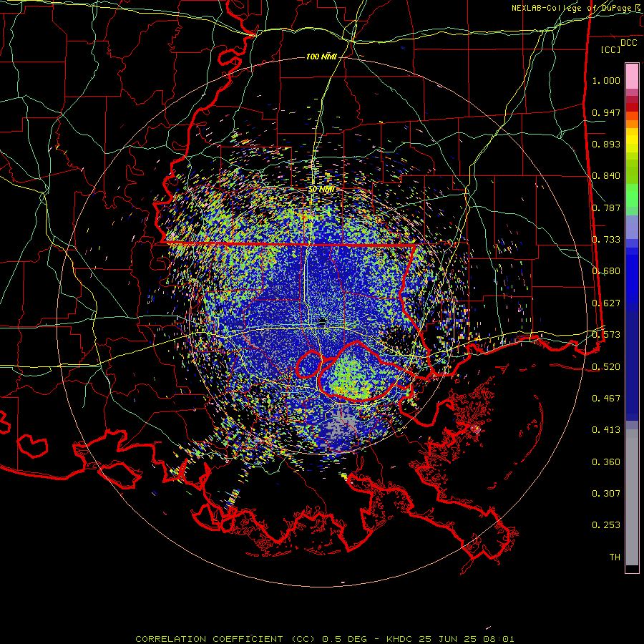Click the black radar site marker at center
Viewport: 644px width, 644px height.
pos(322,321)
